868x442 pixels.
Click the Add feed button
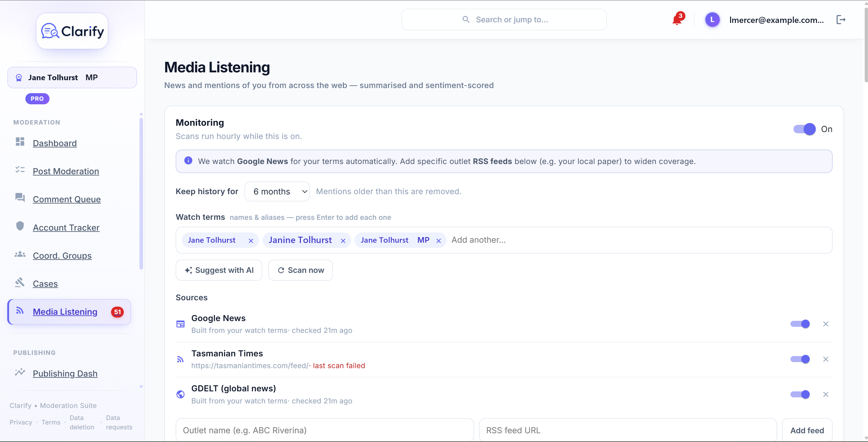click(807, 430)
